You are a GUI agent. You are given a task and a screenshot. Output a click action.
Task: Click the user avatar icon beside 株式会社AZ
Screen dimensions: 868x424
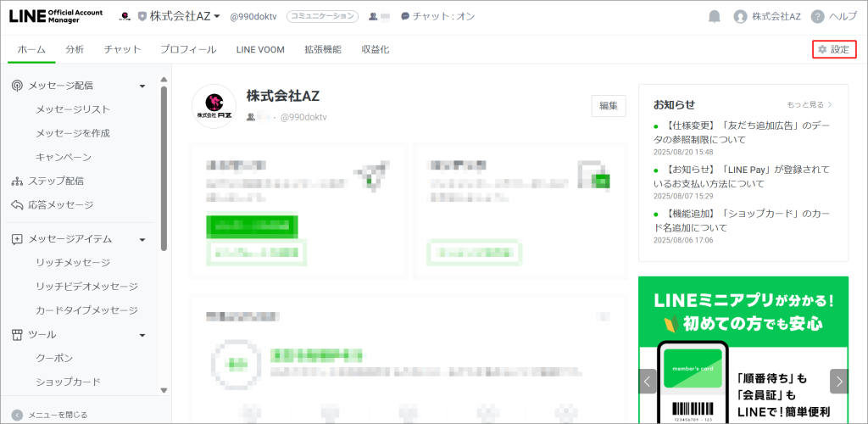click(x=740, y=16)
